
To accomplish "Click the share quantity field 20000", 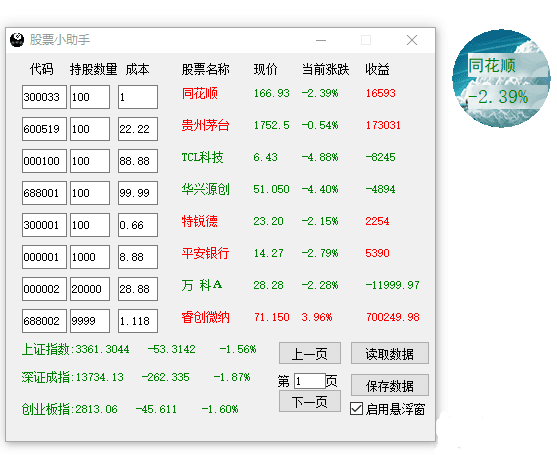I will click(90, 289).
